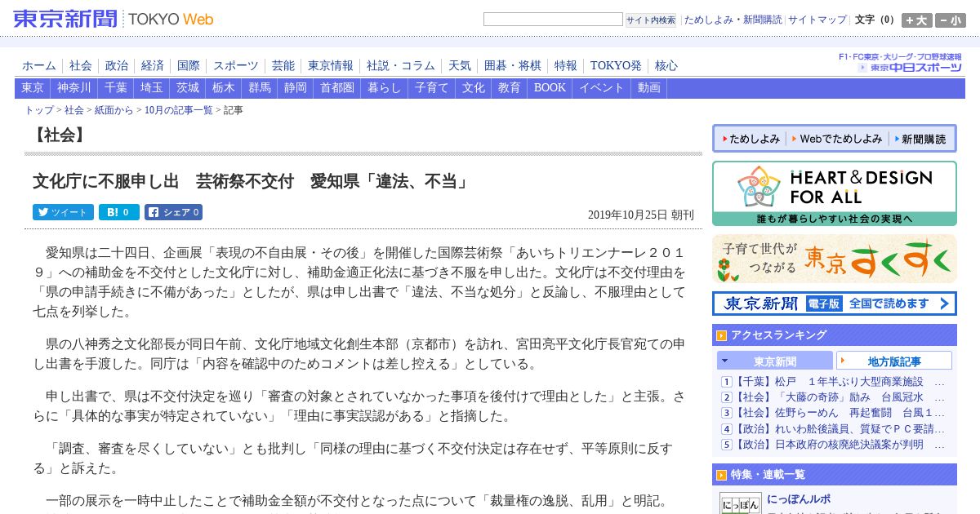
Task: Select 子育て tab in blue bar
Action: [432, 88]
